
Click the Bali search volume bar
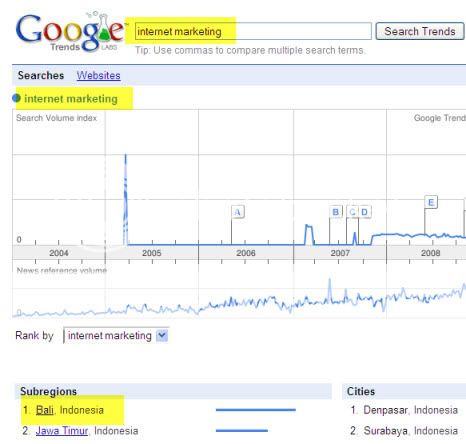coord(256,410)
